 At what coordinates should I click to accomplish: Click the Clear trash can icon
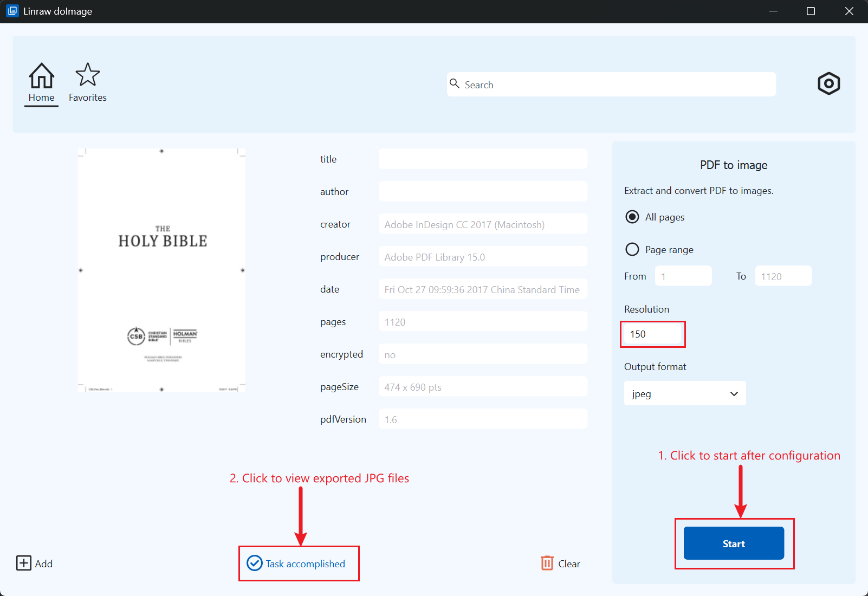point(547,563)
